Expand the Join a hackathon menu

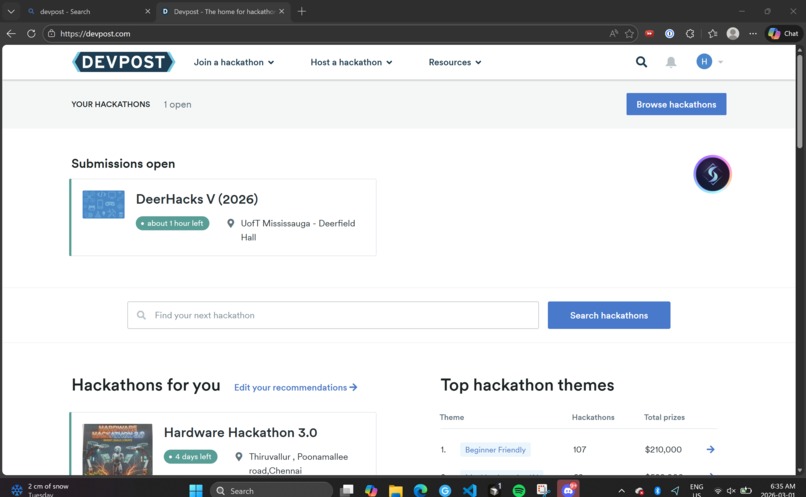click(x=234, y=62)
